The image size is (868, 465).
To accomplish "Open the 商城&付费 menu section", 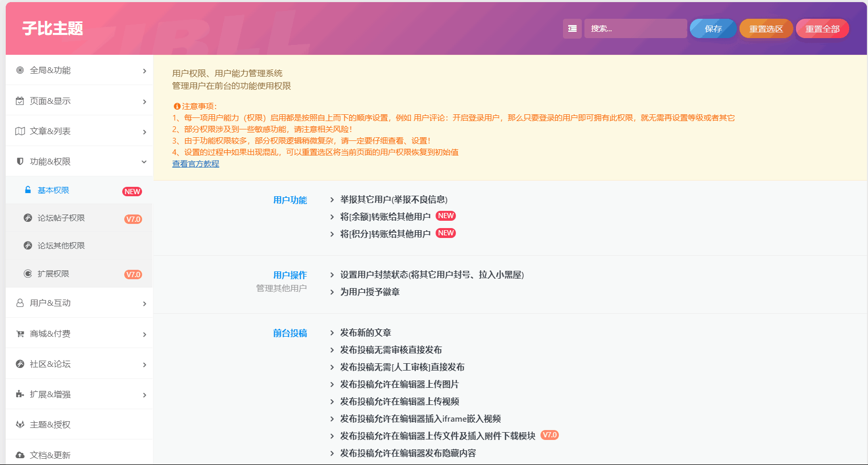I will [x=79, y=333].
